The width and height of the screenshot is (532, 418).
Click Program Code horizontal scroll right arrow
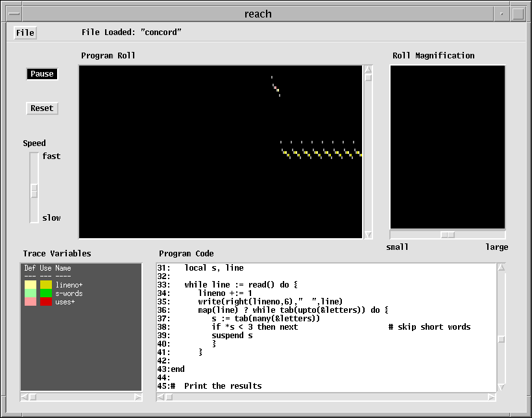click(491, 397)
